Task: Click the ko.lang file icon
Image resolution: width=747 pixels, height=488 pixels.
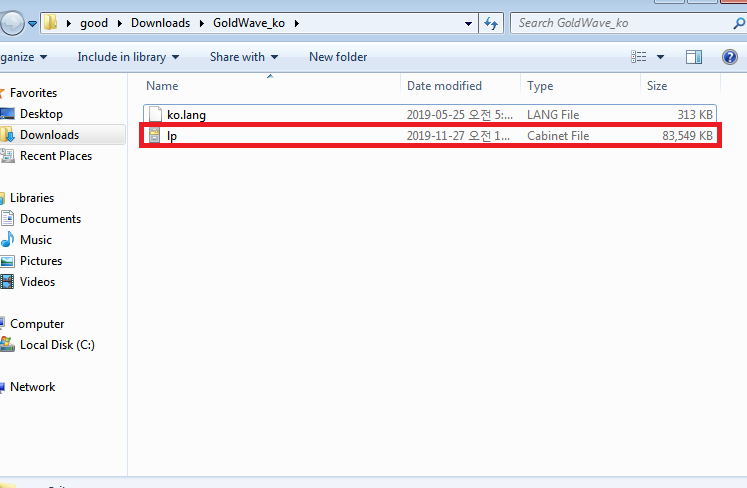Action: (154, 115)
